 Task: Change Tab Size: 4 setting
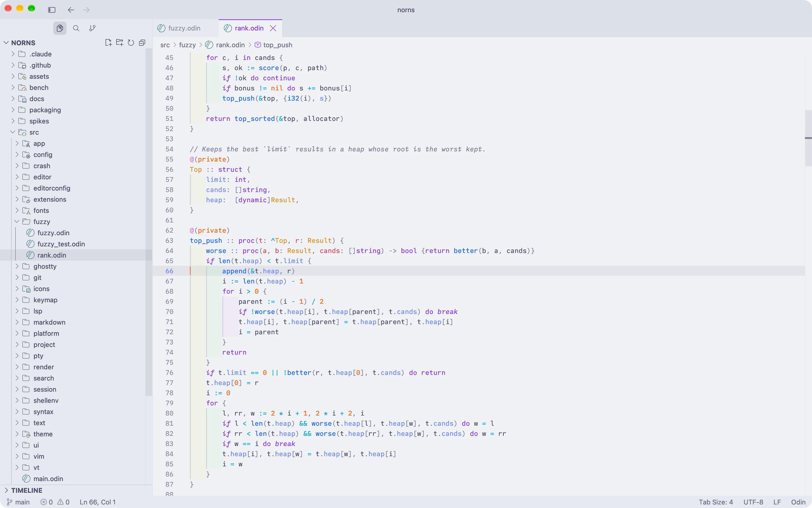click(716, 502)
